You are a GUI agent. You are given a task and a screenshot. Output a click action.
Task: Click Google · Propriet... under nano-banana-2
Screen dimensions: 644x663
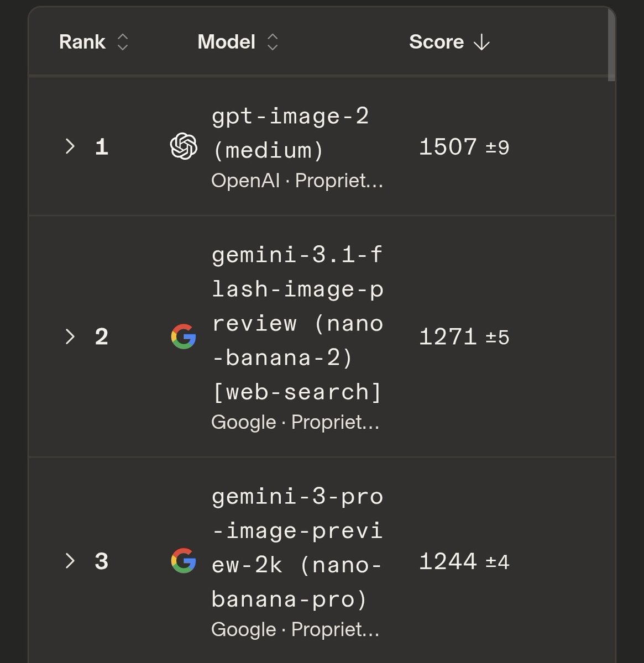(x=295, y=422)
